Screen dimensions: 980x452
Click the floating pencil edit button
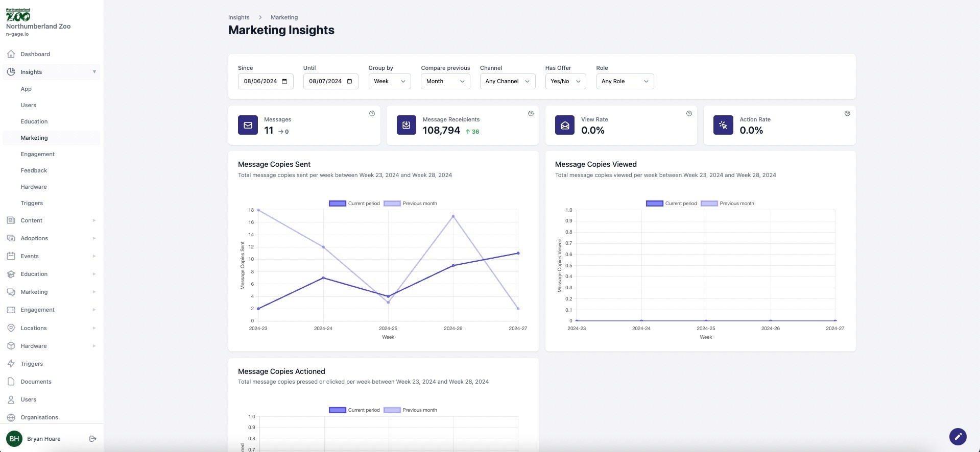(958, 437)
